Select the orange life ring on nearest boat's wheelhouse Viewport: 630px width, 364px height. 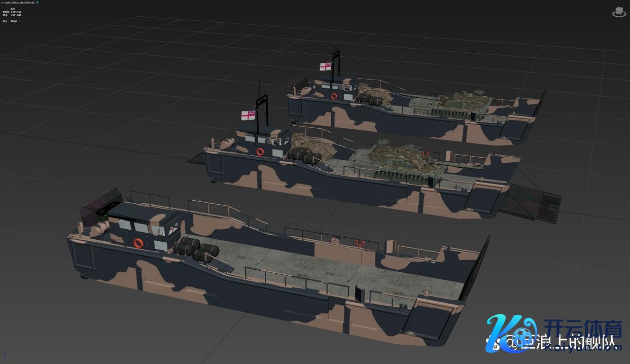(138, 243)
